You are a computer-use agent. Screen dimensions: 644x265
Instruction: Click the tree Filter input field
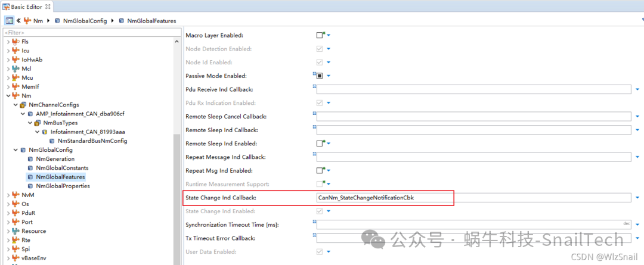pyautogui.click(x=92, y=32)
